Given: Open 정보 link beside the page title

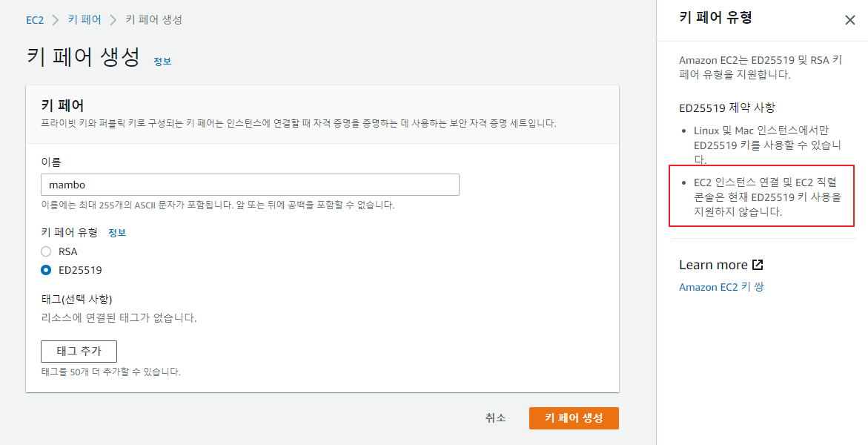Looking at the screenshot, I should (162, 61).
